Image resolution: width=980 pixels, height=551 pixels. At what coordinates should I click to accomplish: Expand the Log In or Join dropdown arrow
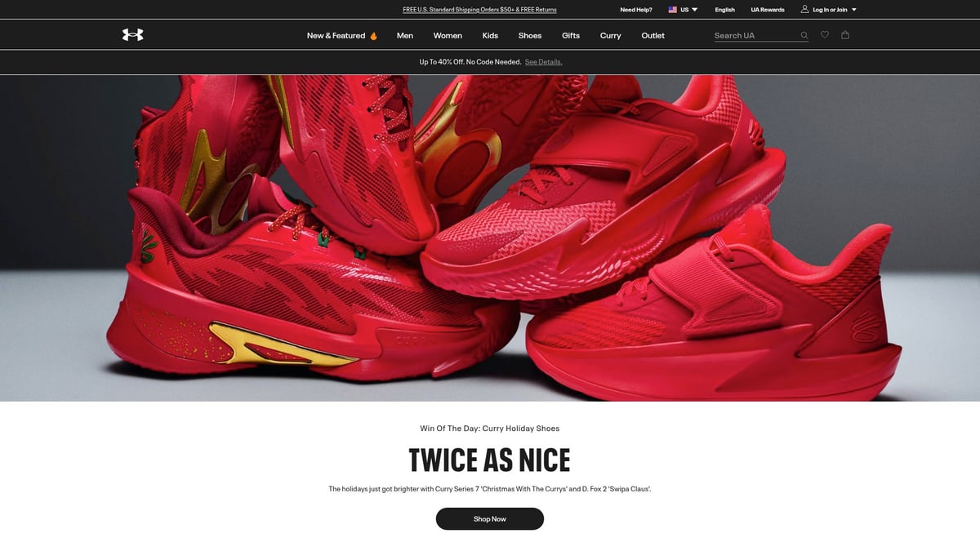point(854,10)
